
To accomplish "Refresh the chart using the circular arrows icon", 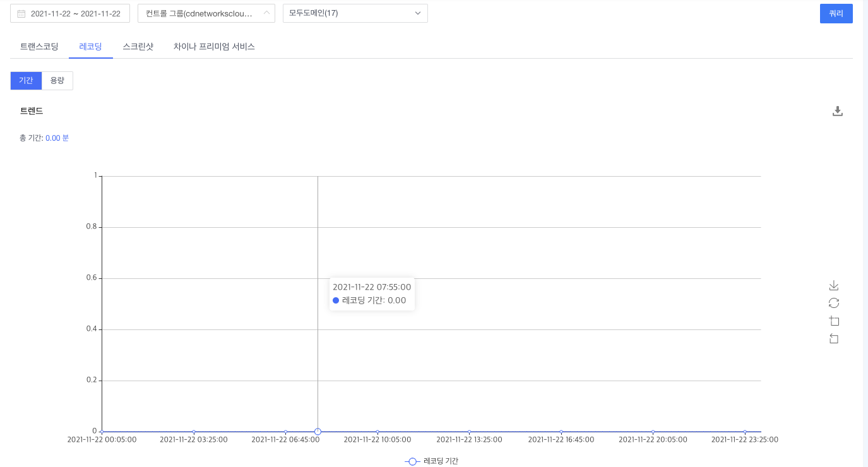I will pos(833,303).
